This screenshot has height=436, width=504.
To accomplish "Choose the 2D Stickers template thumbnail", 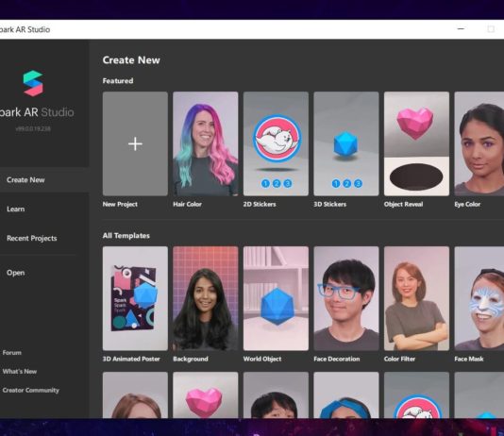I will (276, 143).
